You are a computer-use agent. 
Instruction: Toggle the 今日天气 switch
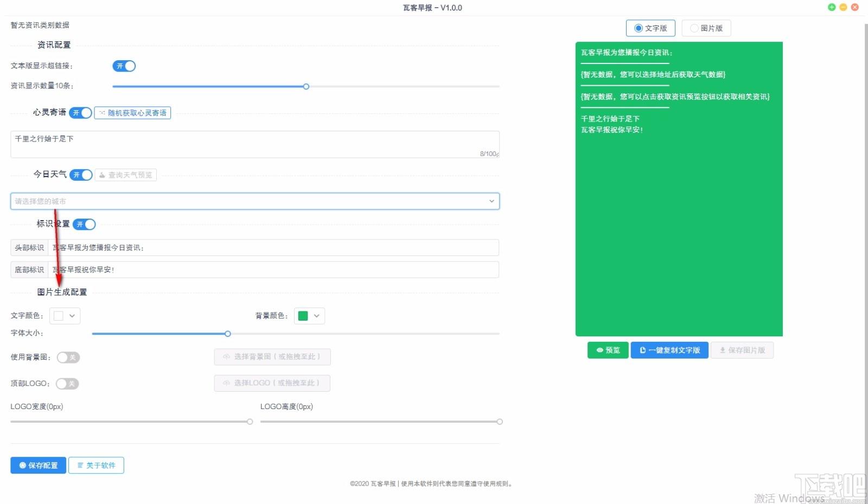point(81,175)
